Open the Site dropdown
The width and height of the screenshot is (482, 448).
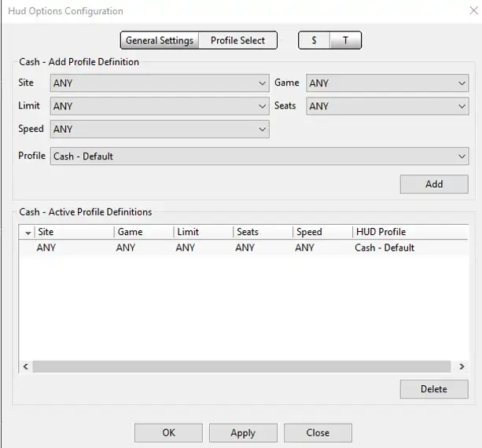(x=160, y=83)
